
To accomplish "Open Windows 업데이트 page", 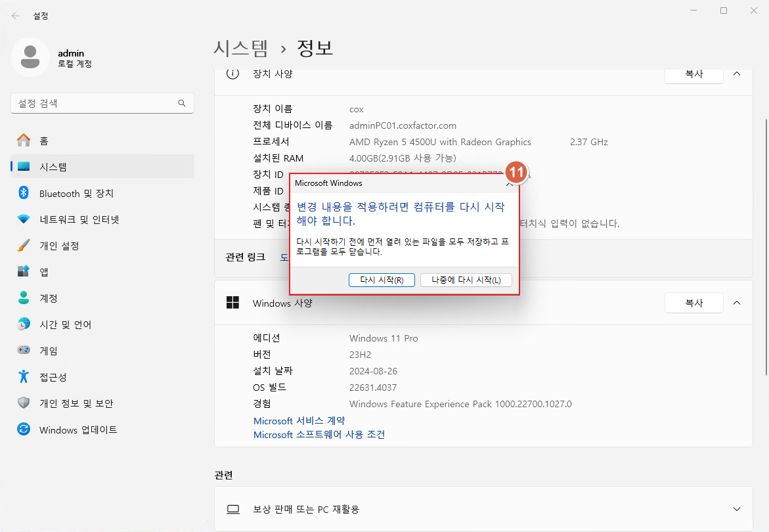I will (102, 430).
